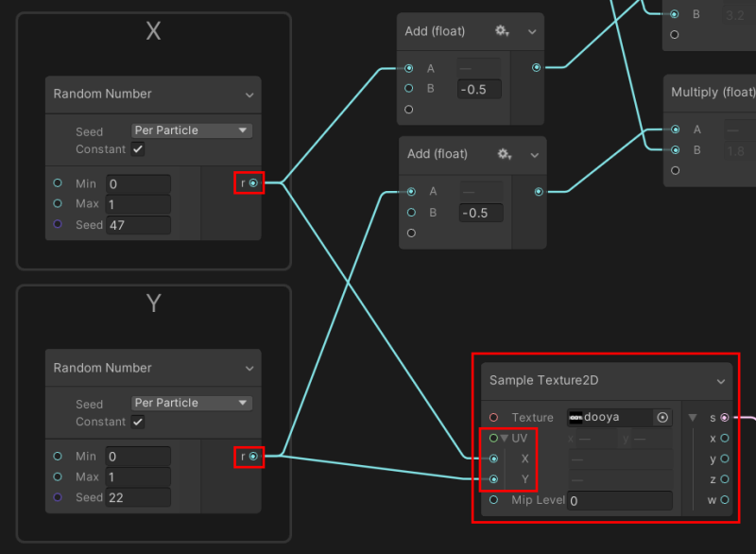Select the X group title

click(153, 31)
